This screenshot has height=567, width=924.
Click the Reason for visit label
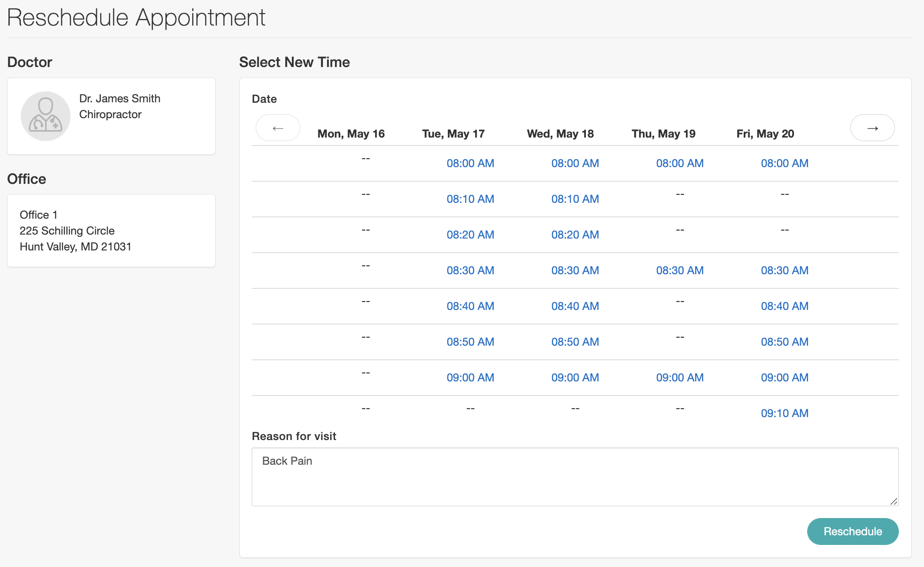click(294, 436)
